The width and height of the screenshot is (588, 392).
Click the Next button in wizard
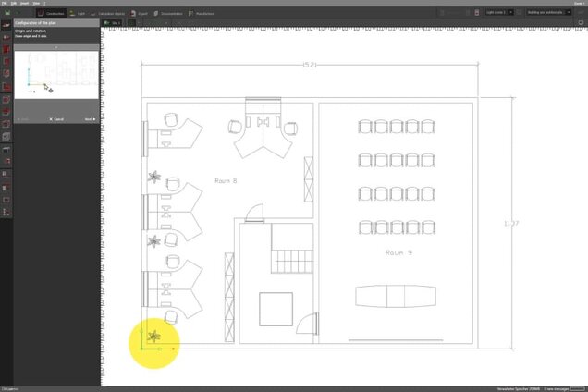point(90,119)
